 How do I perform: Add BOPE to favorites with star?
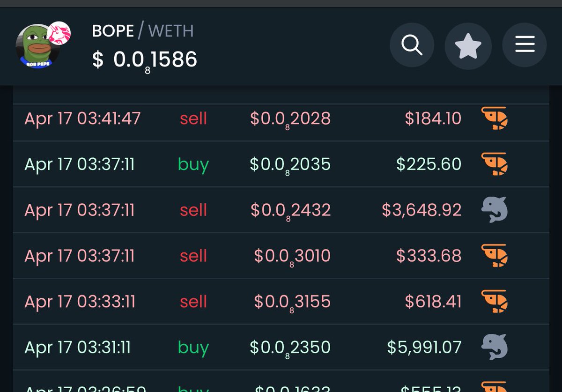468,46
